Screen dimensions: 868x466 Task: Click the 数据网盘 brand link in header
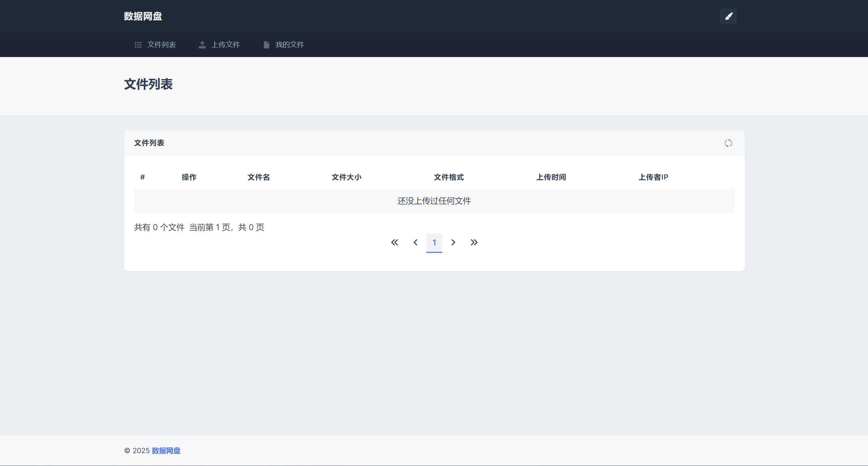pyautogui.click(x=143, y=16)
